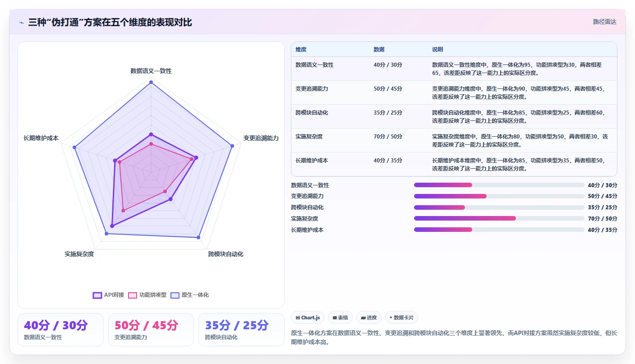Screen dimensions: 635x364
Task: Click 原生一体化 data point on 跨模块自动化 axis
Action: [198, 237]
